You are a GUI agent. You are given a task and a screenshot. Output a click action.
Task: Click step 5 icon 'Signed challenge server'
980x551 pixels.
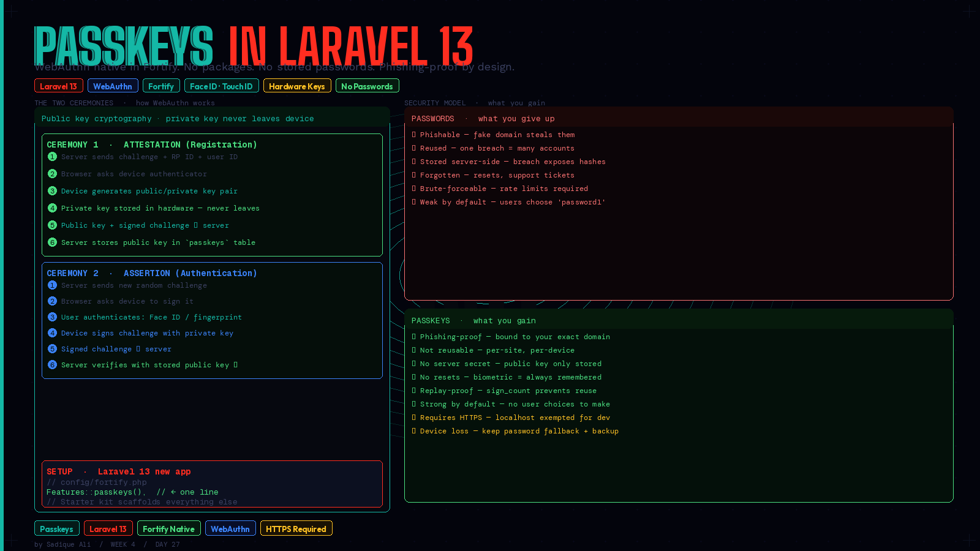coord(52,348)
